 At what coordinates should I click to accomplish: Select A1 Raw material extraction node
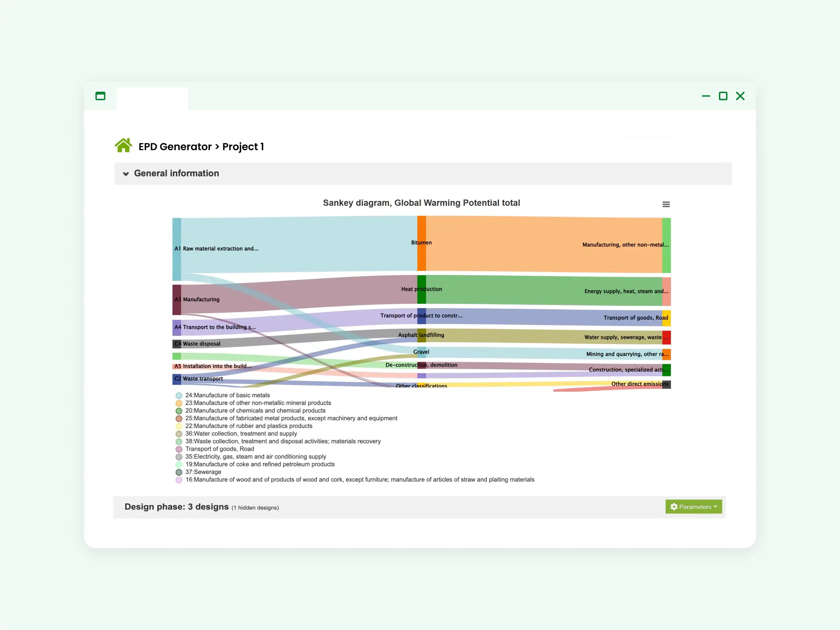point(177,249)
